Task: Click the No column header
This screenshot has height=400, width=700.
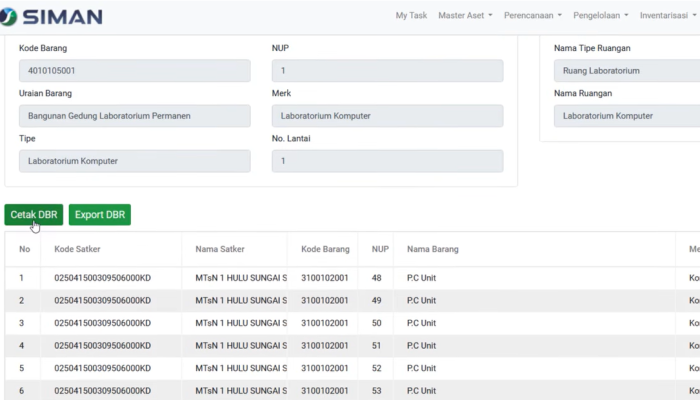Action: tap(25, 249)
